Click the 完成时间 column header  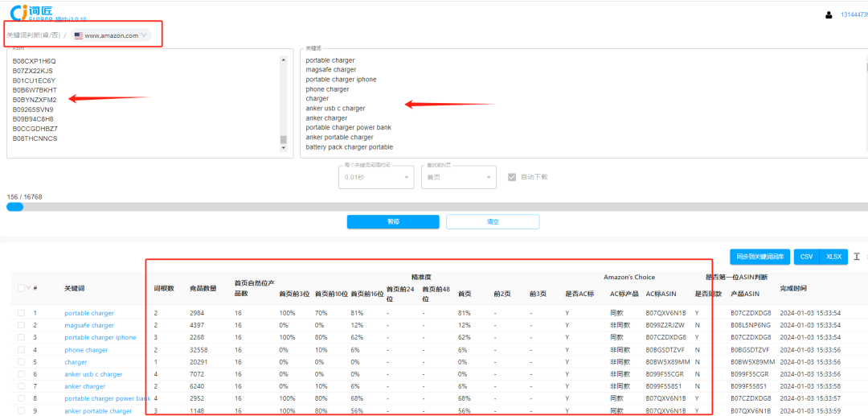point(793,289)
